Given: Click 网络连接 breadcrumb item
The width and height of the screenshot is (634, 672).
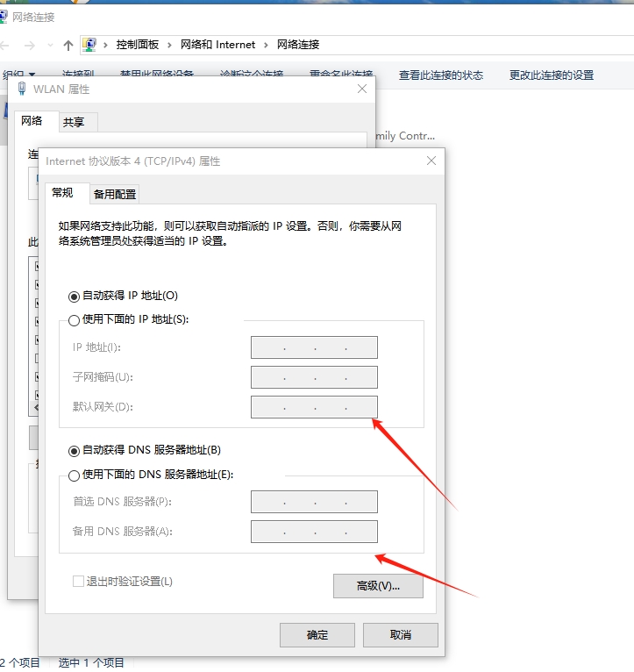Looking at the screenshot, I should [298, 45].
